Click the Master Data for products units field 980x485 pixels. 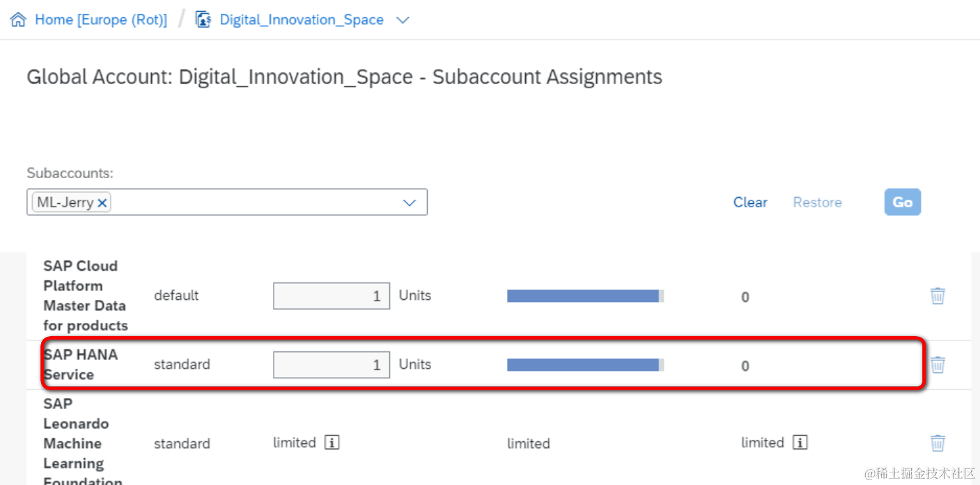pyautogui.click(x=331, y=296)
